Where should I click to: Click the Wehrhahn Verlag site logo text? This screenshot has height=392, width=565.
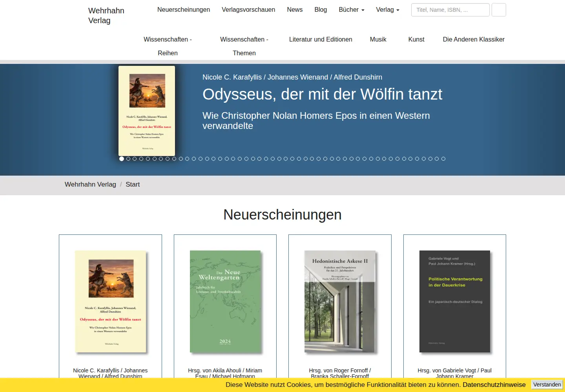coord(106,16)
